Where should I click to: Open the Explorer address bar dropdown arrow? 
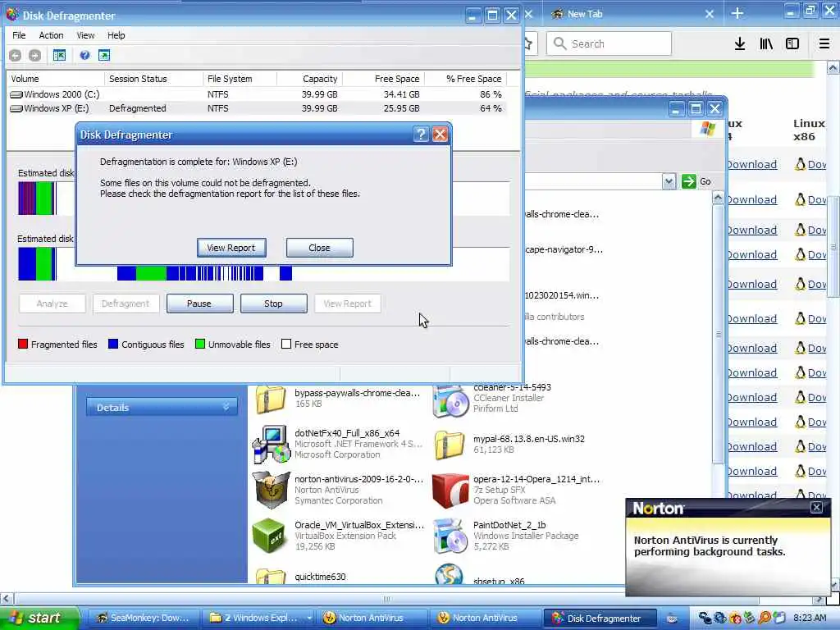668,181
